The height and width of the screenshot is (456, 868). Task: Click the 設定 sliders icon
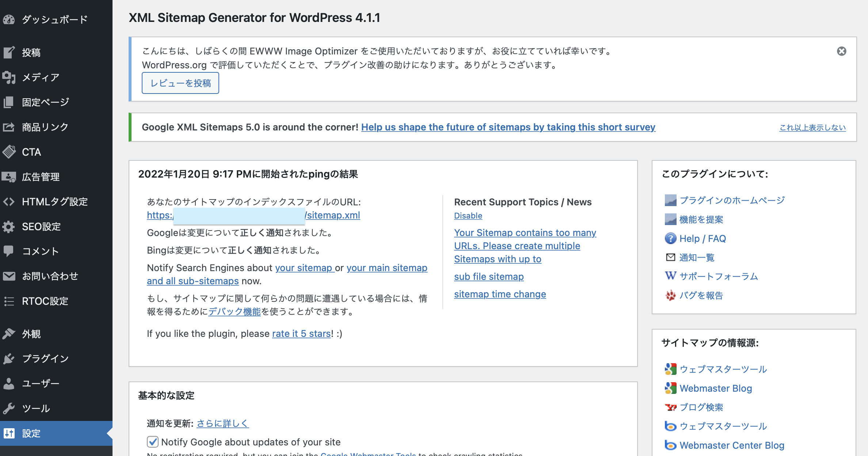tap(9, 433)
